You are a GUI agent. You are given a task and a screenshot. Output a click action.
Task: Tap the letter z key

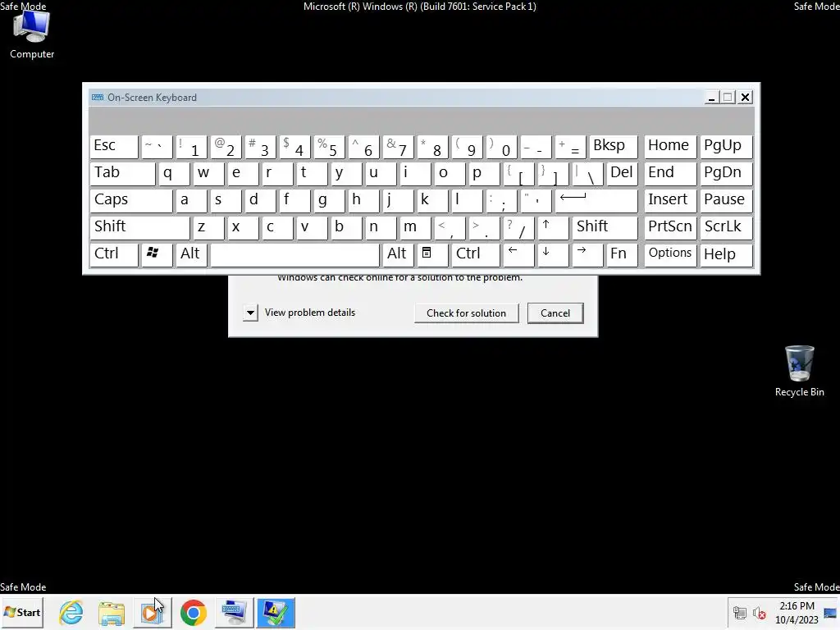click(x=208, y=227)
